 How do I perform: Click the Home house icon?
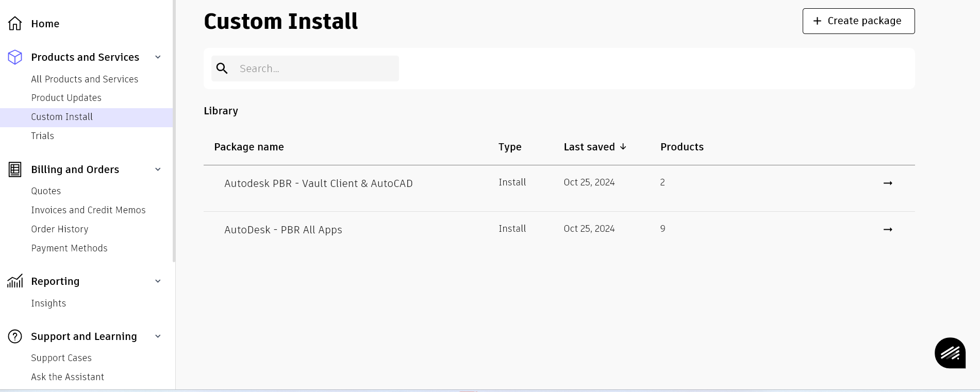coord(15,24)
